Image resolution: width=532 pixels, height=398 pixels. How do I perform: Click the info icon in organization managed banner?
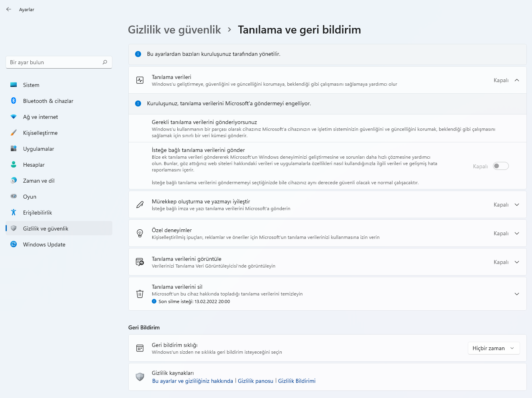point(138,54)
